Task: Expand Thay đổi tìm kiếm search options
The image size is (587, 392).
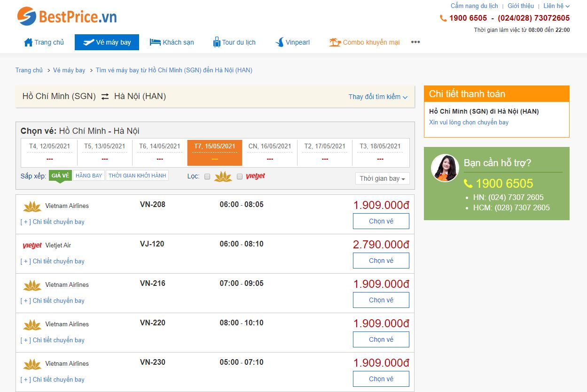Action: [378, 97]
